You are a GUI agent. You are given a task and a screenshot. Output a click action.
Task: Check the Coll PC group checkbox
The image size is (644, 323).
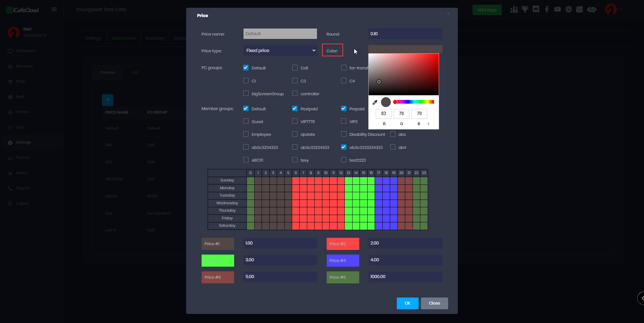tap(295, 67)
